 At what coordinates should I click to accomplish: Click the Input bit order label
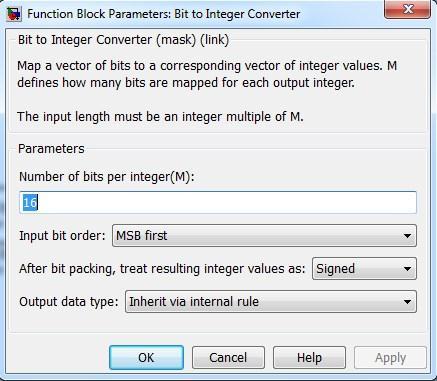click(x=62, y=236)
